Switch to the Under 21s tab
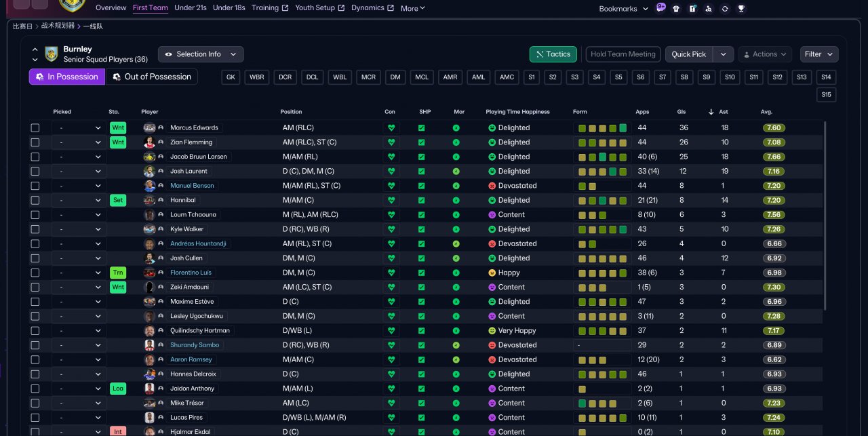 click(x=191, y=8)
